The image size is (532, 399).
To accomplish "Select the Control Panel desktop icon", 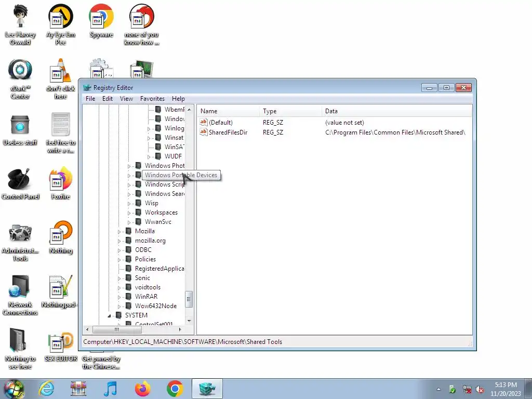I will pyautogui.click(x=20, y=184).
